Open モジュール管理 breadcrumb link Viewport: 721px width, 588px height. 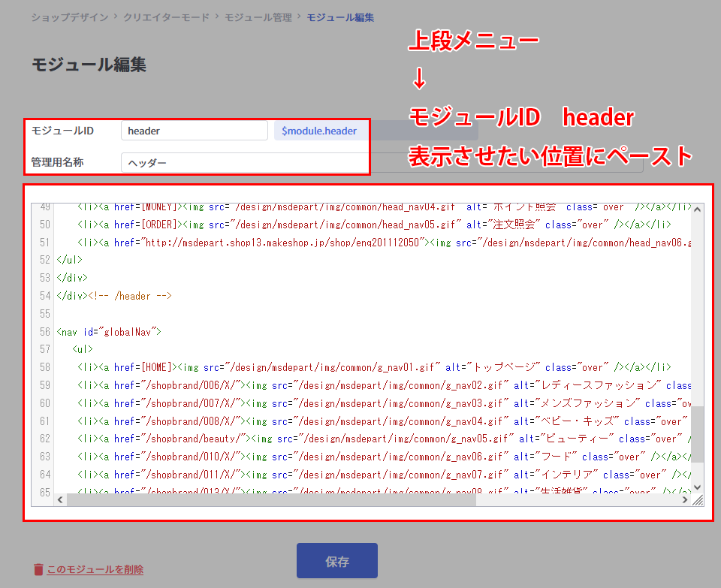(x=258, y=17)
